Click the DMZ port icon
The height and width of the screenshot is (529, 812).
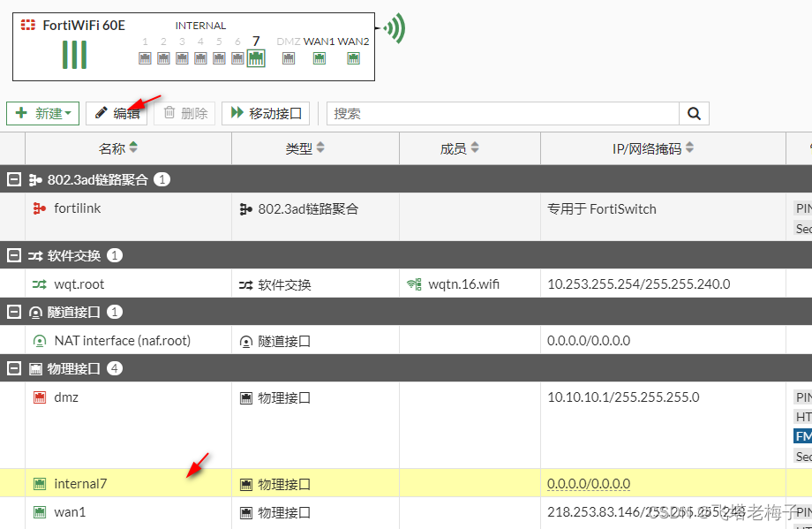coord(289,58)
